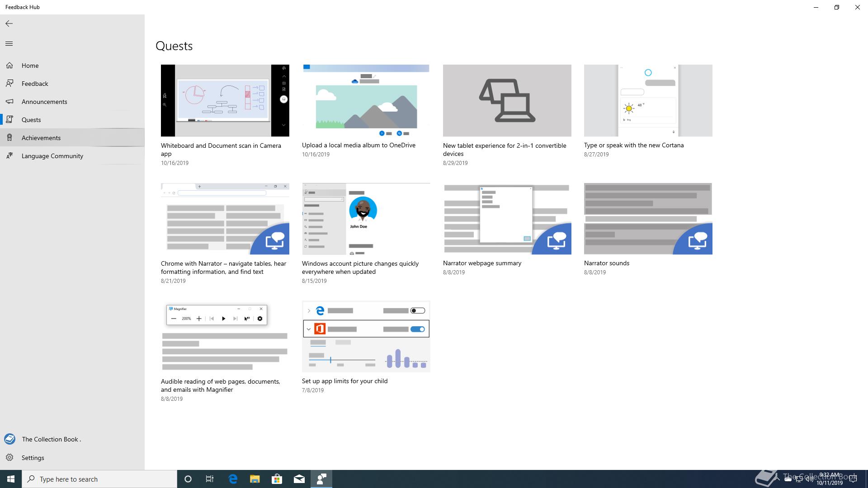Screen dimensions: 868x488
Task: Click 'Windows account picture changes quickly' title
Action: 360,267
